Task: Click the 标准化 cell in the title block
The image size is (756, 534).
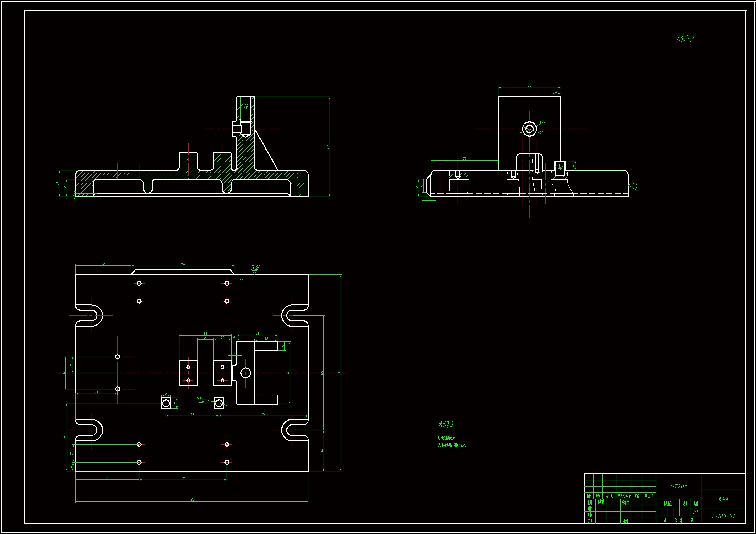Action: click(x=626, y=502)
